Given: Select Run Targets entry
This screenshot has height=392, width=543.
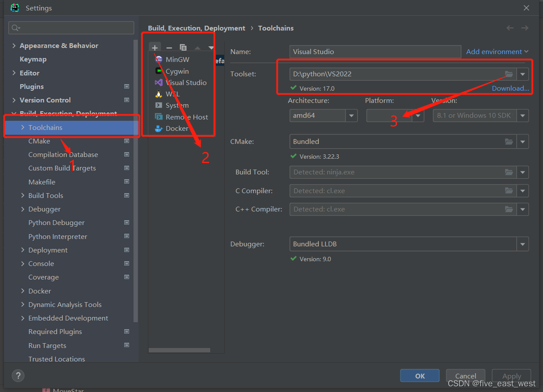Looking at the screenshot, I should (48, 345).
